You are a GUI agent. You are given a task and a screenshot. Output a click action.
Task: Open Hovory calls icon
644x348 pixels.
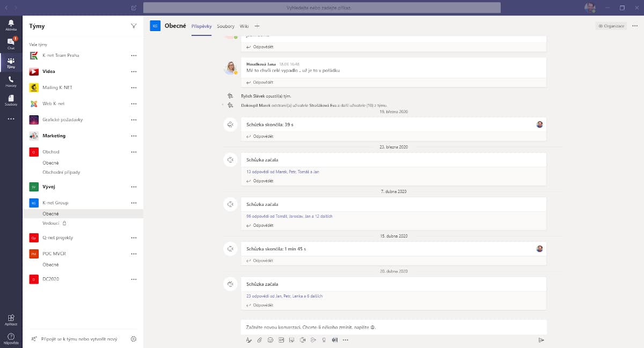(x=11, y=82)
